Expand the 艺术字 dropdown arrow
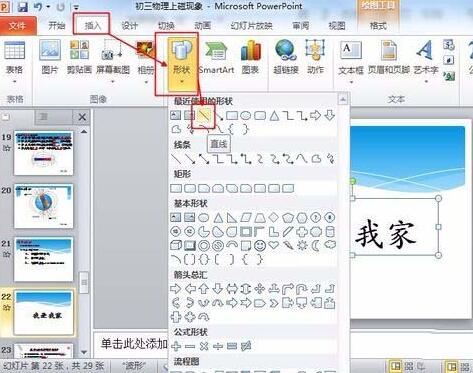 (426, 82)
